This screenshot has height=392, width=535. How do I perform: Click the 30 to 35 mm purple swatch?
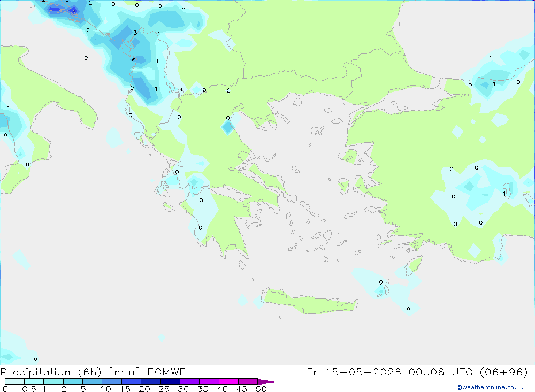(190, 381)
